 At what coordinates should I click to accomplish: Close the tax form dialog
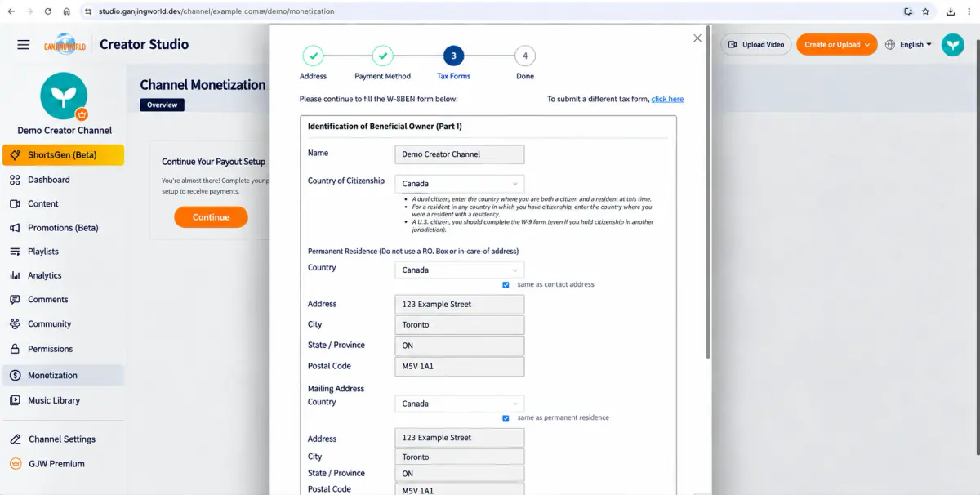click(x=697, y=38)
